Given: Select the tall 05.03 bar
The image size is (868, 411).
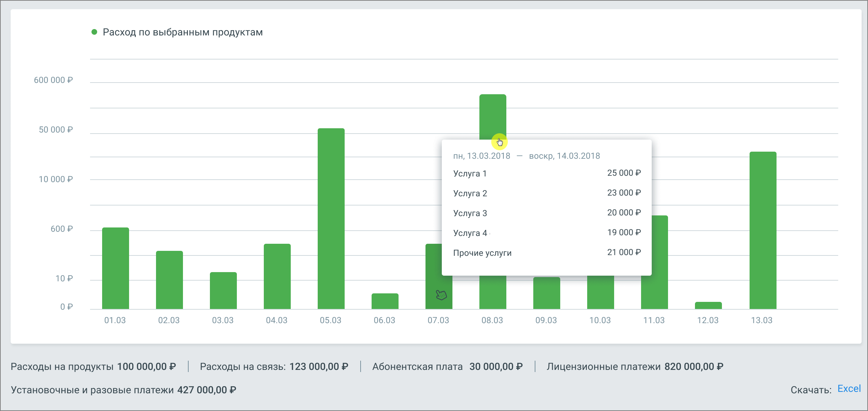Looking at the screenshot, I should click(x=331, y=219).
